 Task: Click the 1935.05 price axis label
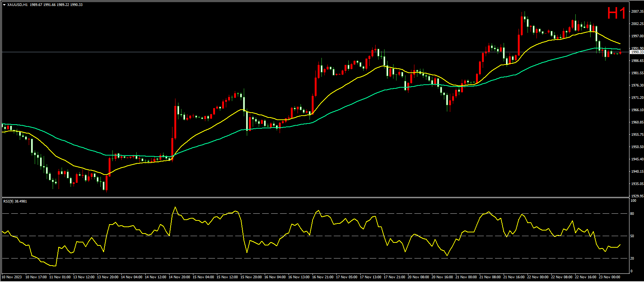[x=637, y=184]
